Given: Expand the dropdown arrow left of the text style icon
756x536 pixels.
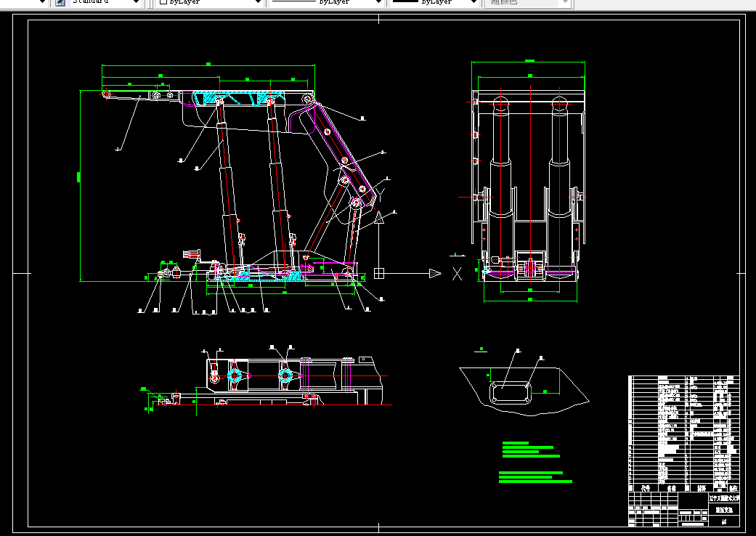Looking at the screenshot, I should pos(42,2).
